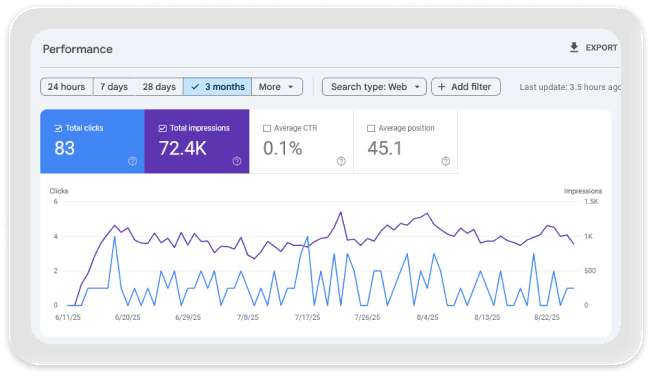Viewport: 651px width, 376px height.
Task: Open help icon on Total clicks card
Action: 132,161
